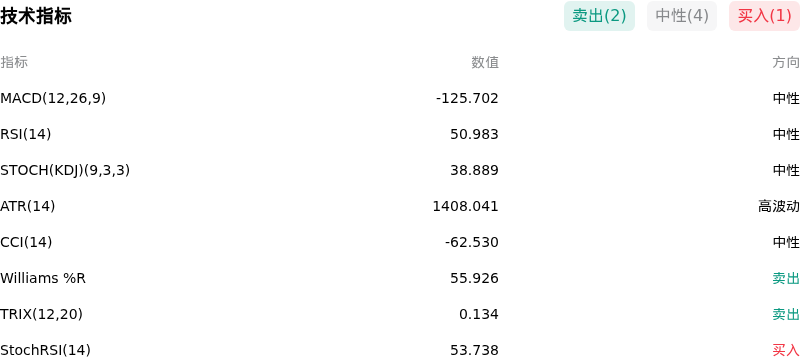Click the red 买入 signal for StochRSI
The image size is (800, 360).
pyautogui.click(x=786, y=350)
